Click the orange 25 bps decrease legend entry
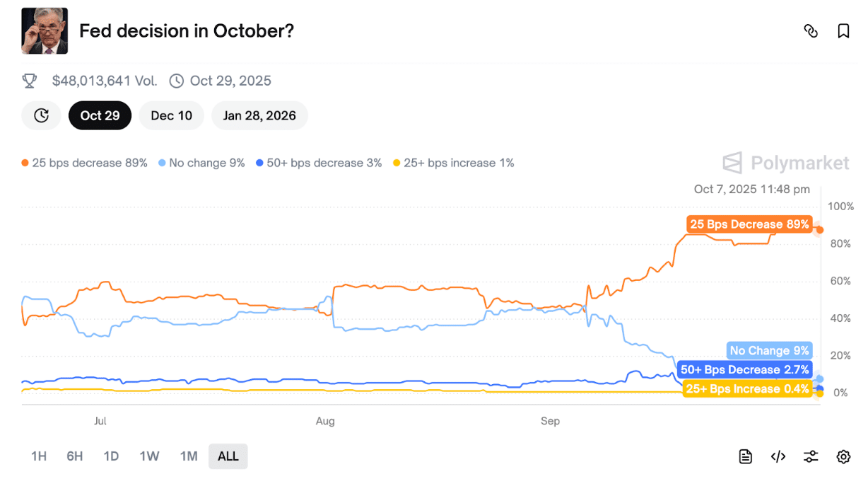Viewport: 868px width, 479px height. tap(85, 163)
